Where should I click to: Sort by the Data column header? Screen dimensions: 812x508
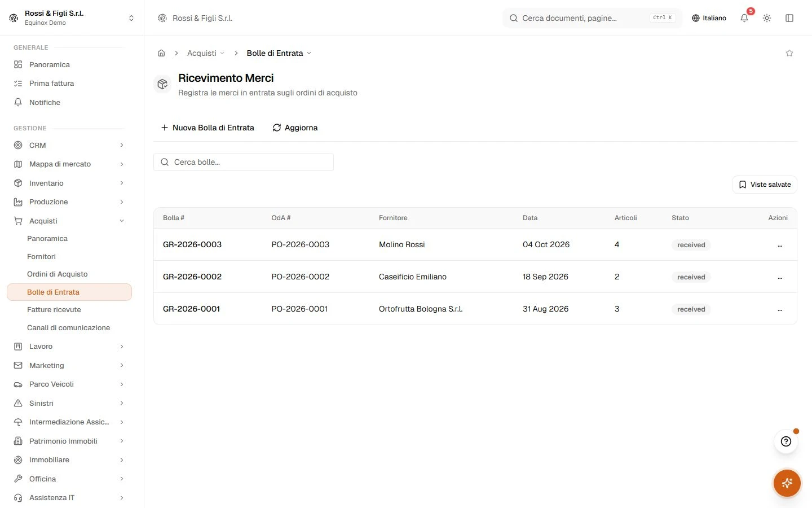point(530,218)
